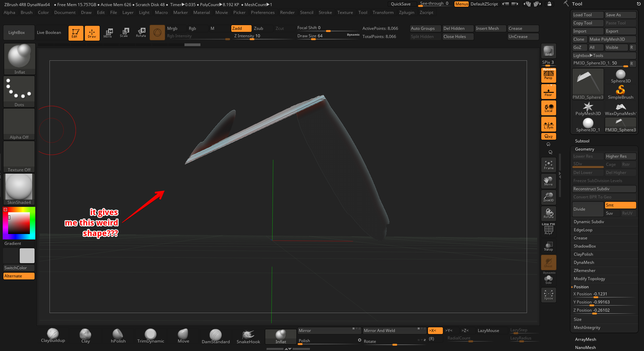Image resolution: width=644 pixels, height=351 pixels.
Task: Click the Close Holes button
Action: pos(458,37)
